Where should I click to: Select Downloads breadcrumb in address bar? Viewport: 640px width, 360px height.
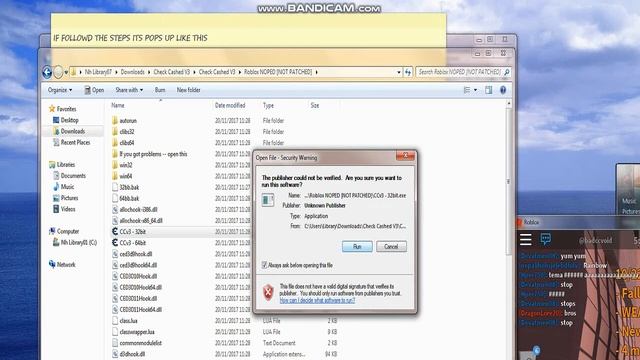pos(132,72)
